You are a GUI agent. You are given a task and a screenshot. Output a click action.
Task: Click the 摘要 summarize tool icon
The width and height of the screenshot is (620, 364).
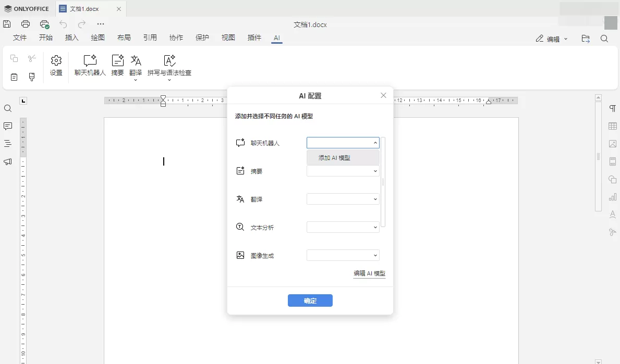tap(117, 61)
